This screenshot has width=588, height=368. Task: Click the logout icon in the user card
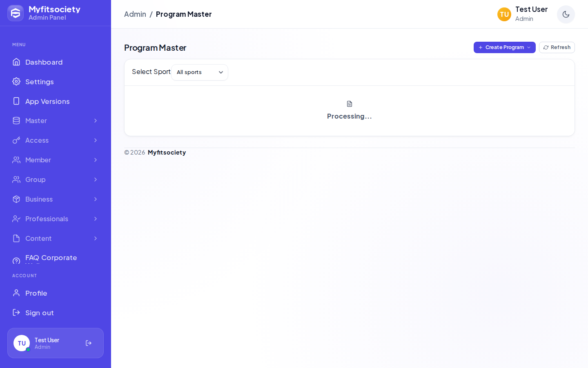point(89,343)
